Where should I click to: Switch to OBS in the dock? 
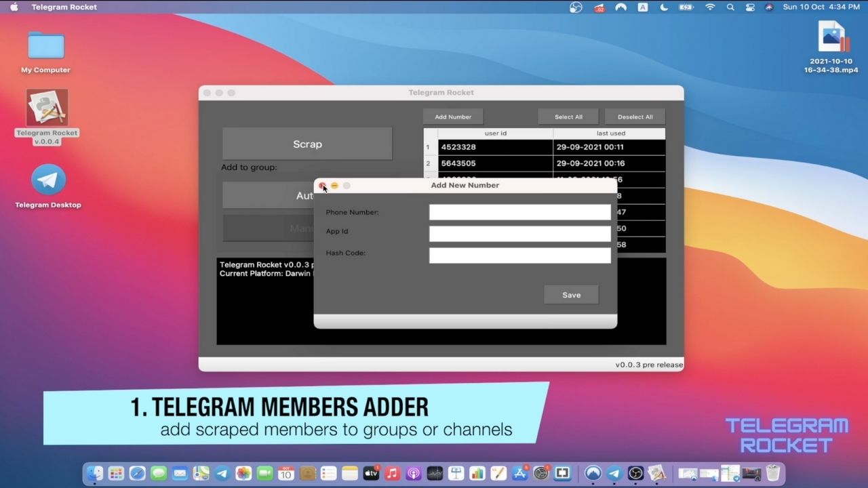click(635, 473)
